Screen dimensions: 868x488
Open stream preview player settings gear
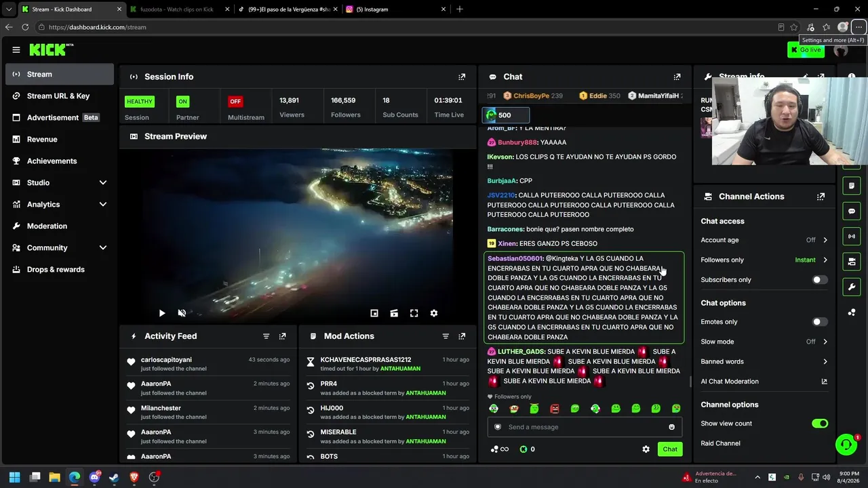point(434,313)
